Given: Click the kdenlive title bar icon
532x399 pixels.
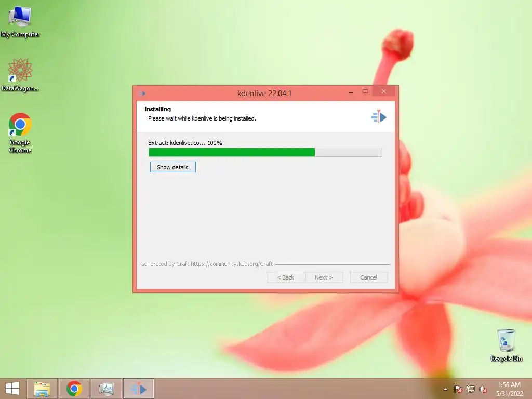Looking at the screenshot, I should click(142, 94).
